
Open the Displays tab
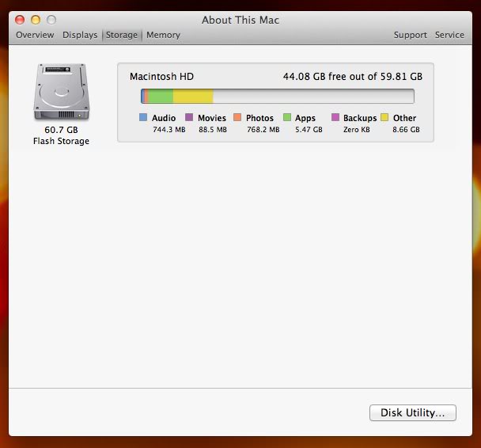tap(80, 35)
